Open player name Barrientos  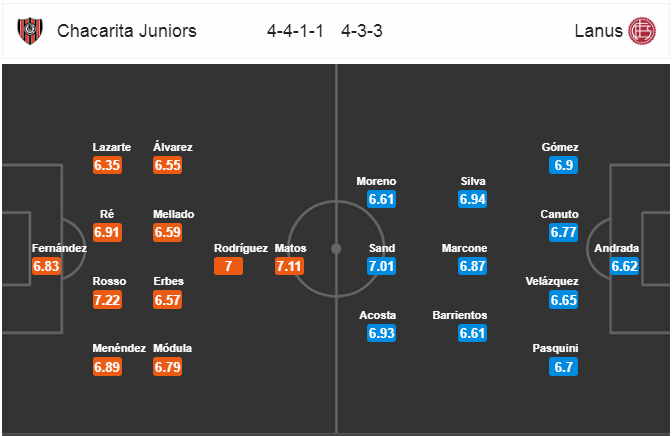460,315
